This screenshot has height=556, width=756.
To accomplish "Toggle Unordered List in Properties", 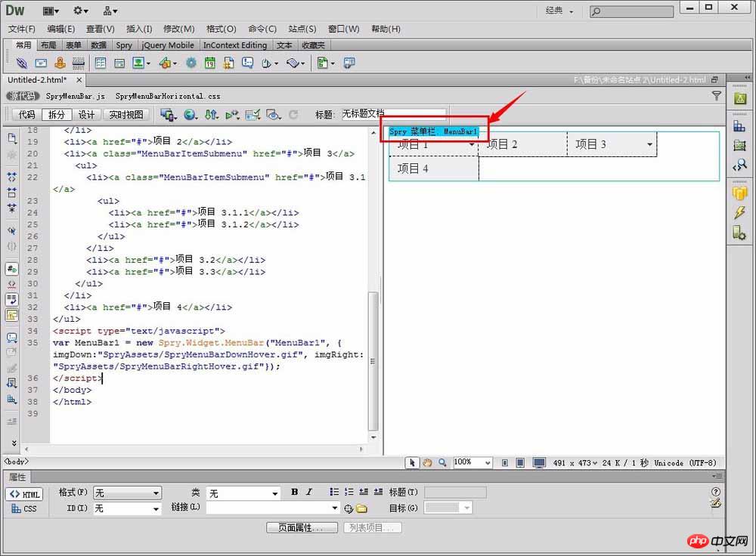I will (334, 492).
